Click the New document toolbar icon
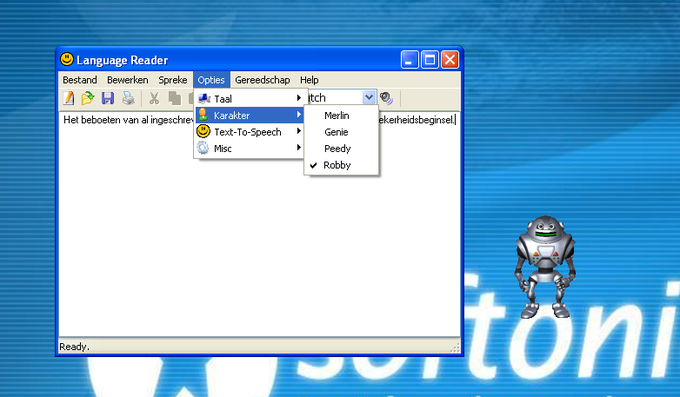This screenshot has width=680, height=397. [68, 98]
